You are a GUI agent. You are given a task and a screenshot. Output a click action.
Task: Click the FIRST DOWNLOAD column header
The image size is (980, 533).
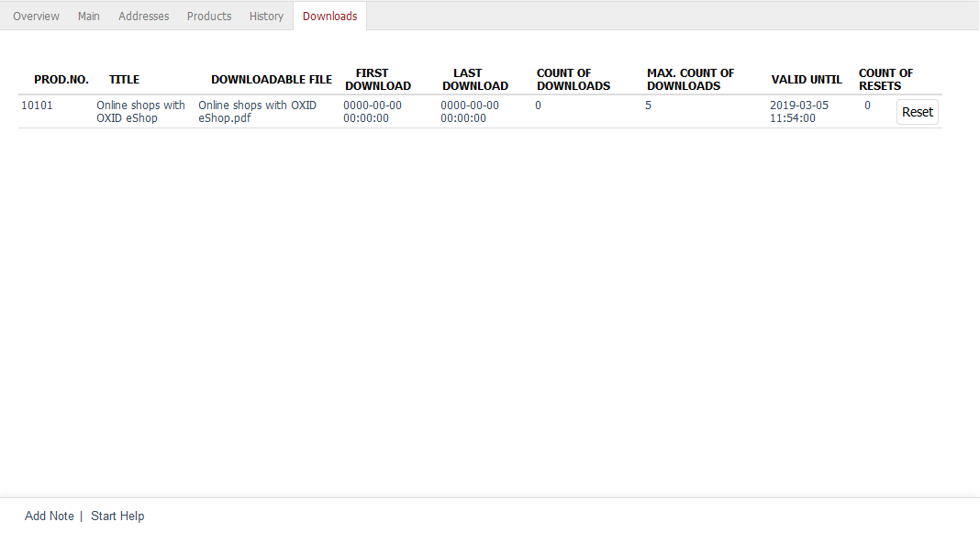point(377,80)
